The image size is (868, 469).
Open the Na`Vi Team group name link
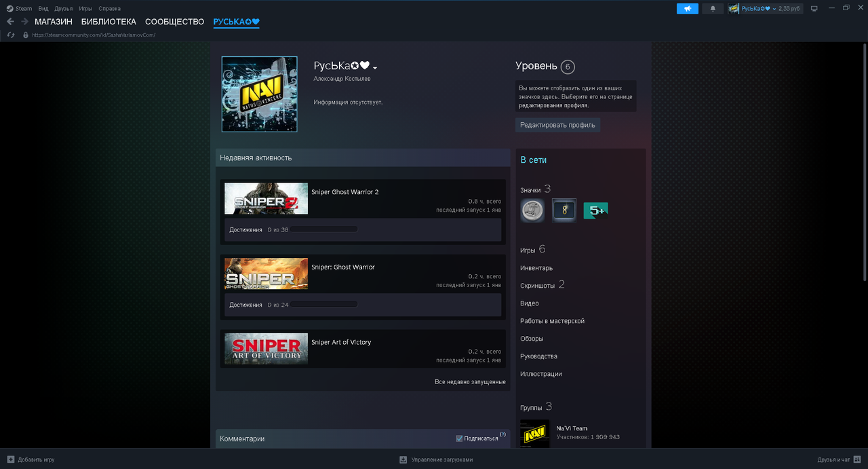[x=572, y=428]
